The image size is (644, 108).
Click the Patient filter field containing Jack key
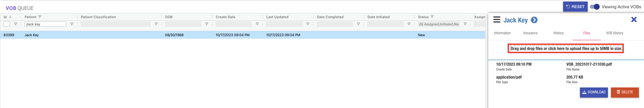tap(45, 24)
